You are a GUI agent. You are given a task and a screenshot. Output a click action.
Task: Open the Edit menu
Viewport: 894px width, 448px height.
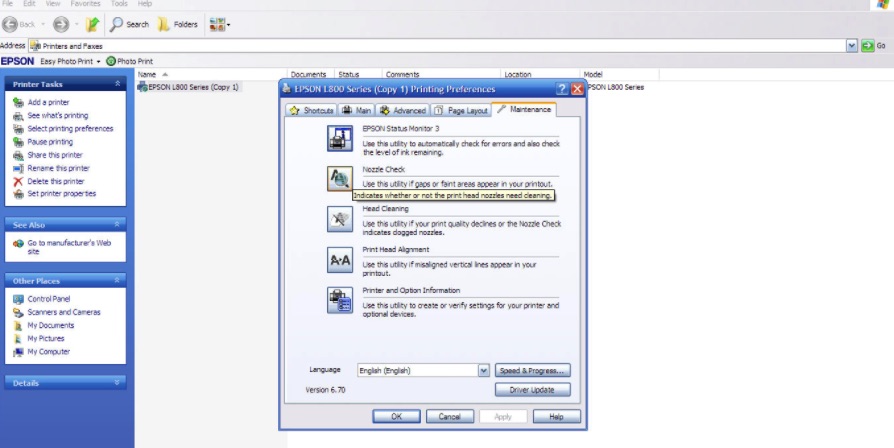point(30,3)
